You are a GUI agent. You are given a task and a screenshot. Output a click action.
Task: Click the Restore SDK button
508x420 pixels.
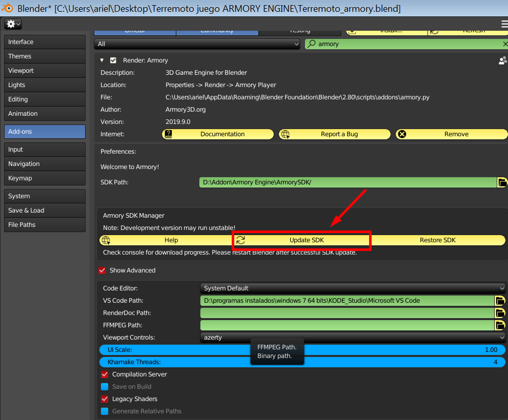click(x=437, y=240)
